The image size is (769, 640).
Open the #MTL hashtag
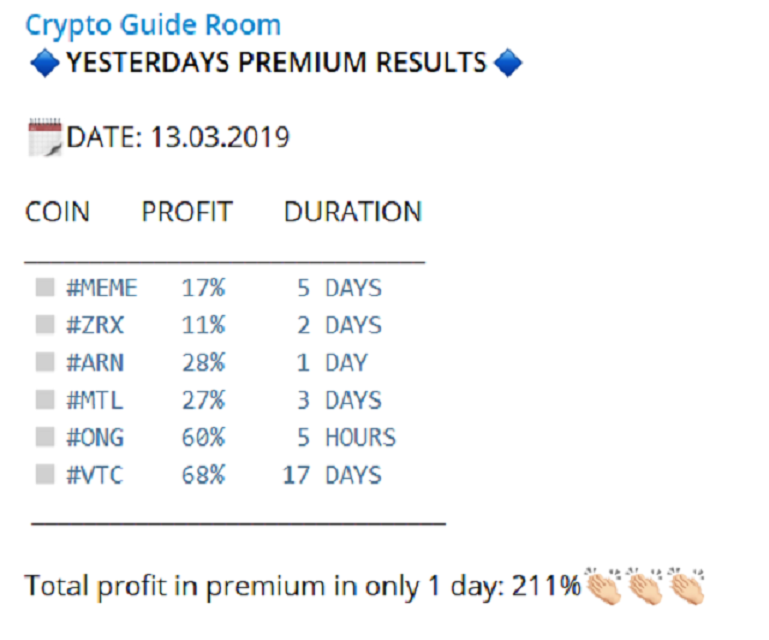coord(95,400)
